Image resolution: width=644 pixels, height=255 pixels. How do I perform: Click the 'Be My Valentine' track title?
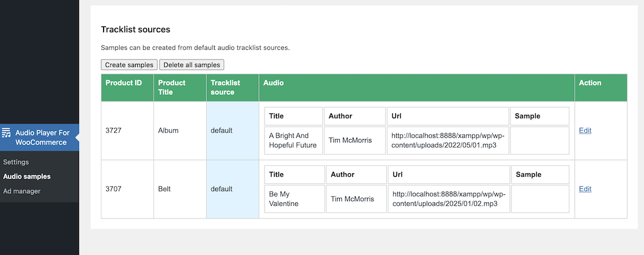(x=283, y=199)
